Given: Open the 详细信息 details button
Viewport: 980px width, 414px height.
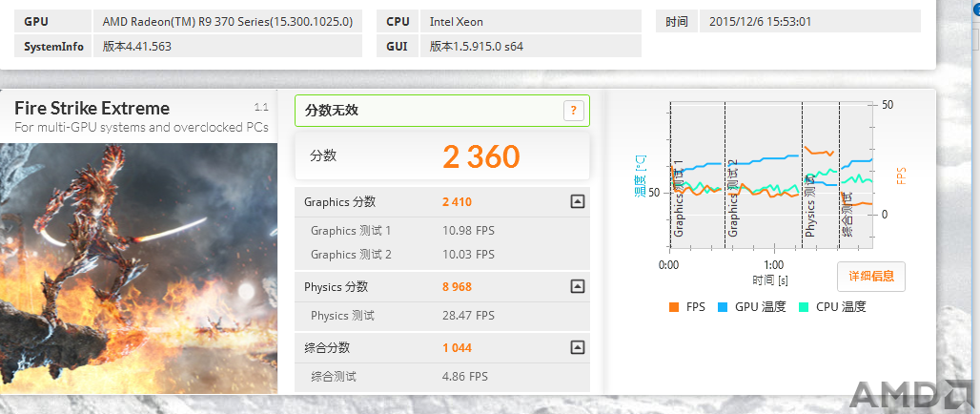Looking at the screenshot, I should click(871, 276).
